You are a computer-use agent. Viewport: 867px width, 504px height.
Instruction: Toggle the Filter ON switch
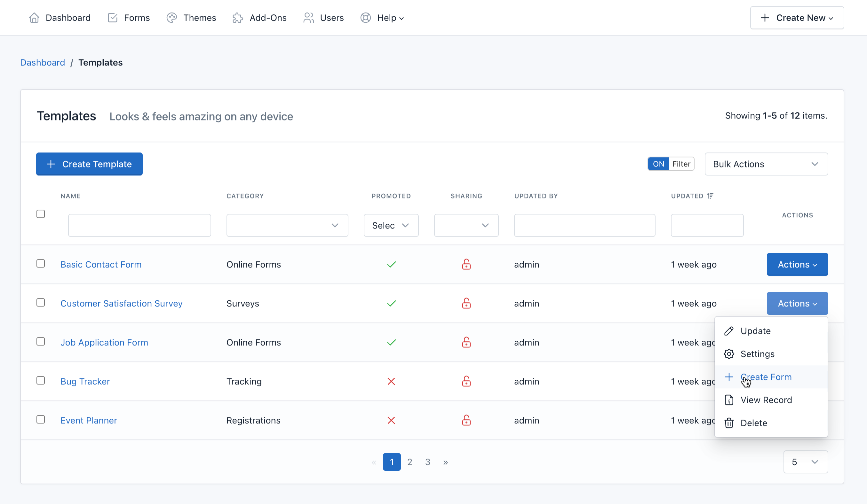coord(659,164)
